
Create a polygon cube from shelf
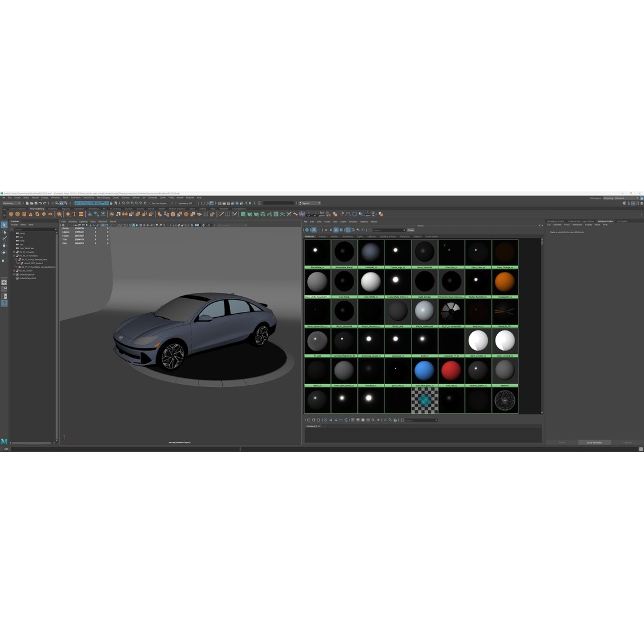(18, 214)
